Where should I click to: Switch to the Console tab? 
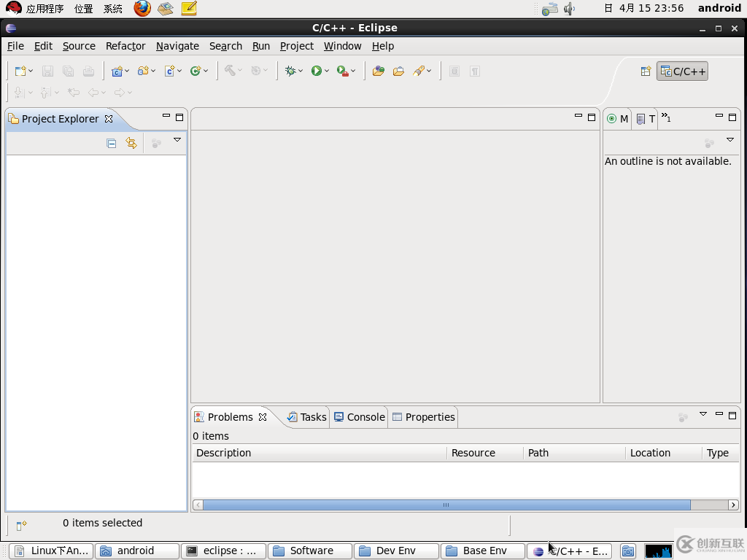(x=359, y=417)
